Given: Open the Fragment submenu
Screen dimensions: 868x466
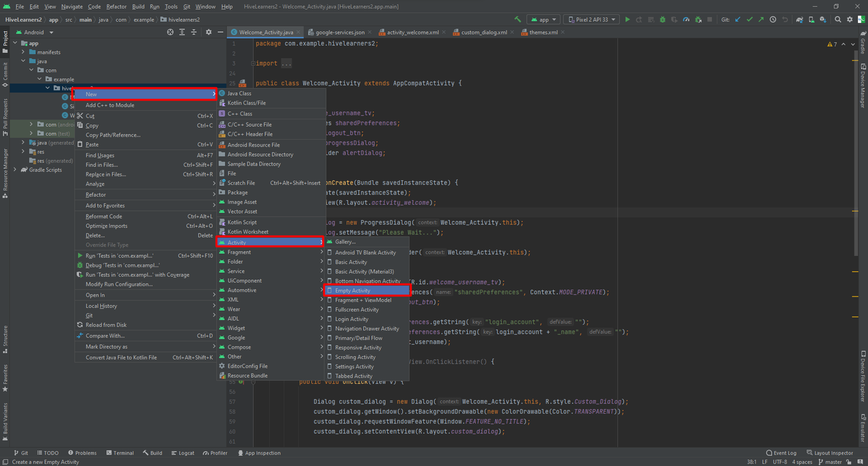Looking at the screenshot, I should coord(271,252).
